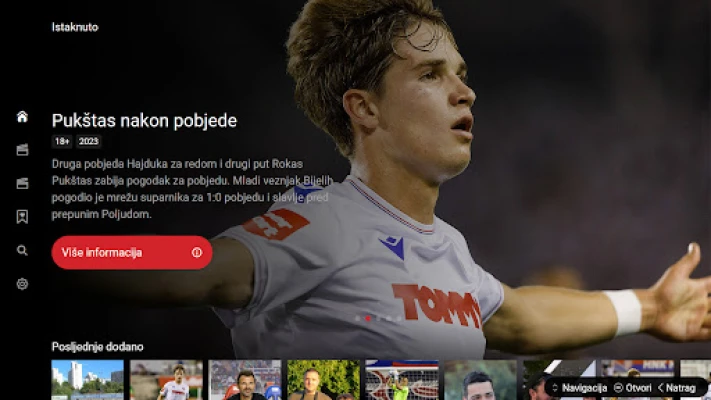The image size is (711, 400).
Task: Select the first carousel dot indicator
Action: click(x=358, y=318)
